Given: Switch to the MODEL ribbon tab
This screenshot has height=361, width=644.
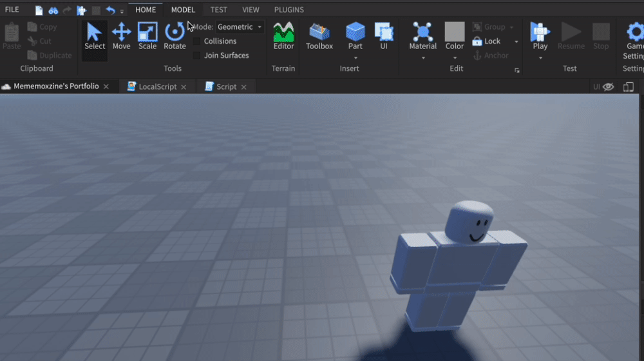Looking at the screenshot, I should 183,10.
